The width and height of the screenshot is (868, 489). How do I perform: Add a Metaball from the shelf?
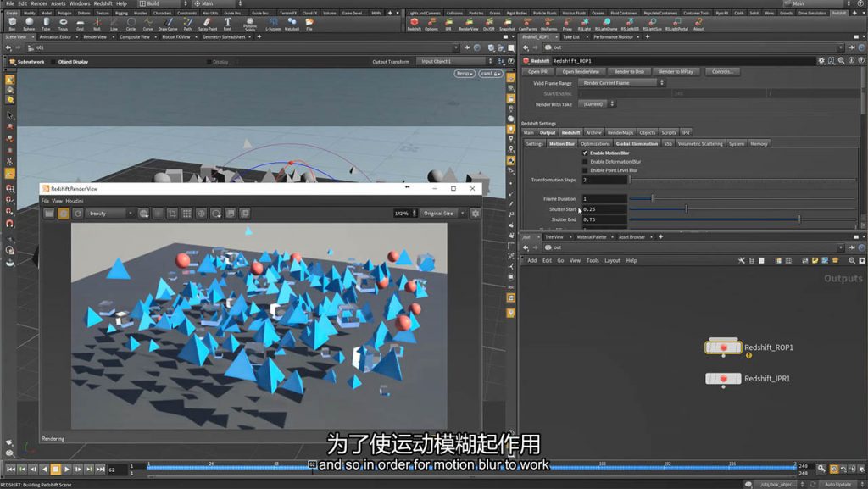click(x=292, y=24)
